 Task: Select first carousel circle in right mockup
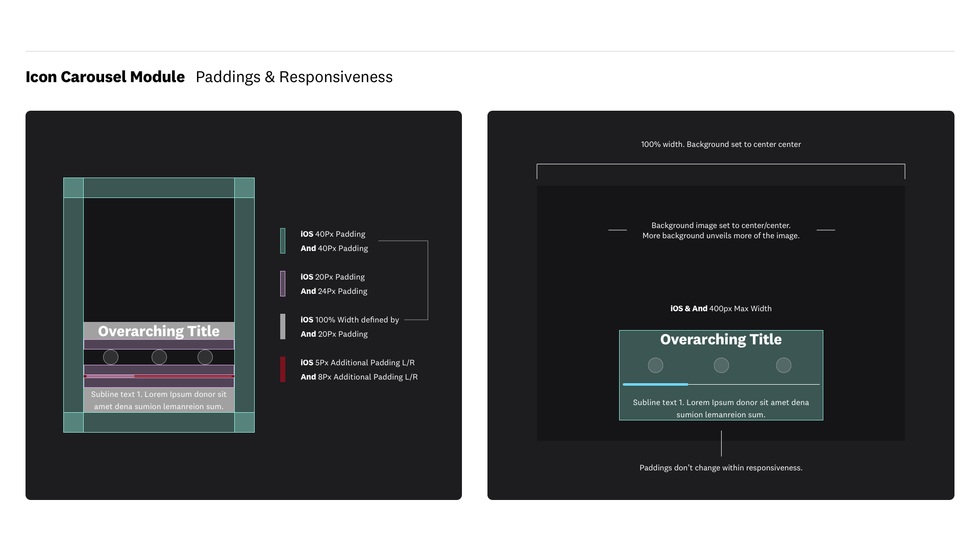pos(655,365)
